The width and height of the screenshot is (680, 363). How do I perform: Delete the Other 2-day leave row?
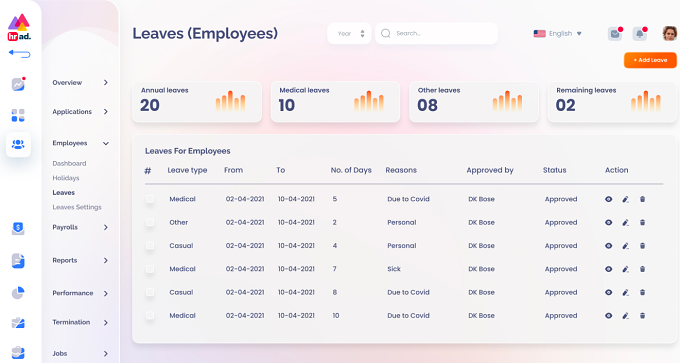pos(642,222)
